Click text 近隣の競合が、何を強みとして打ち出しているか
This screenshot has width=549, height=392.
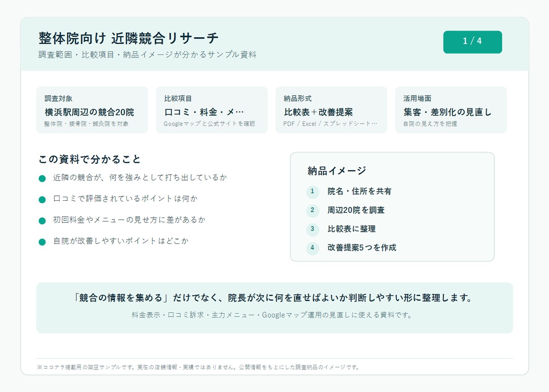[140, 177]
